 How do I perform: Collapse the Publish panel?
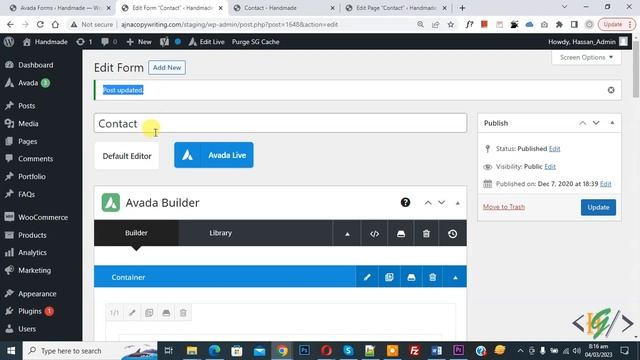pos(612,123)
